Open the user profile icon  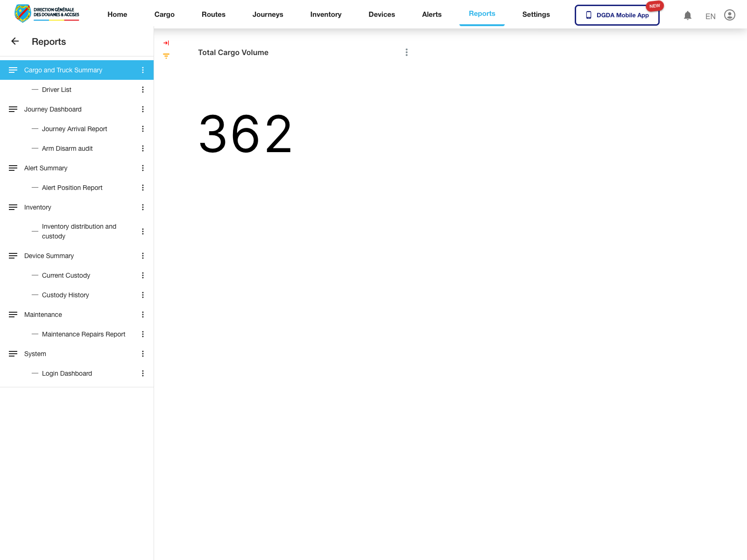(729, 15)
